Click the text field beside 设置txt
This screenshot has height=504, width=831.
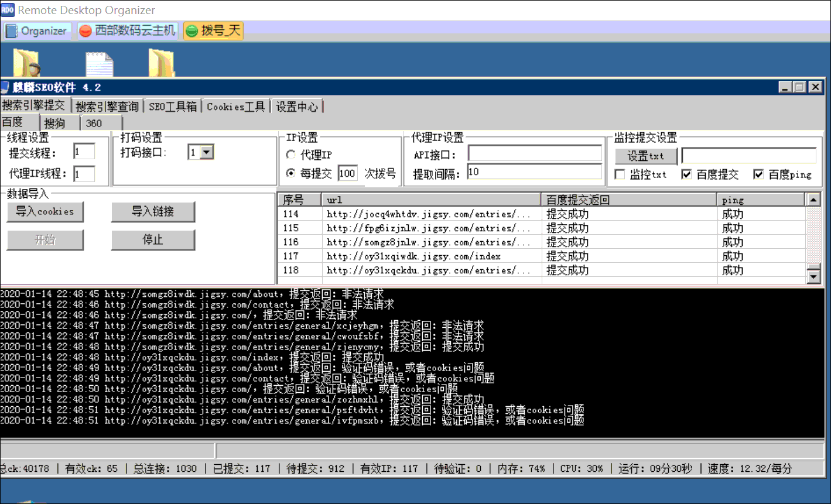click(749, 156)
